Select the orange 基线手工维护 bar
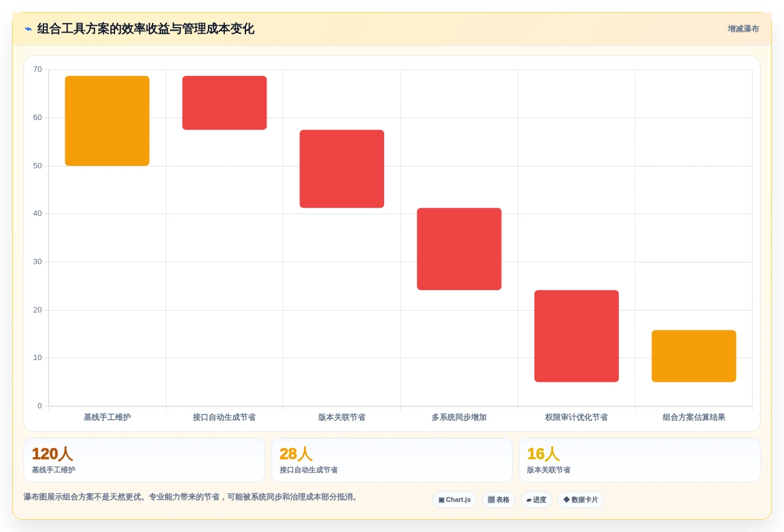 pos(107,121)
